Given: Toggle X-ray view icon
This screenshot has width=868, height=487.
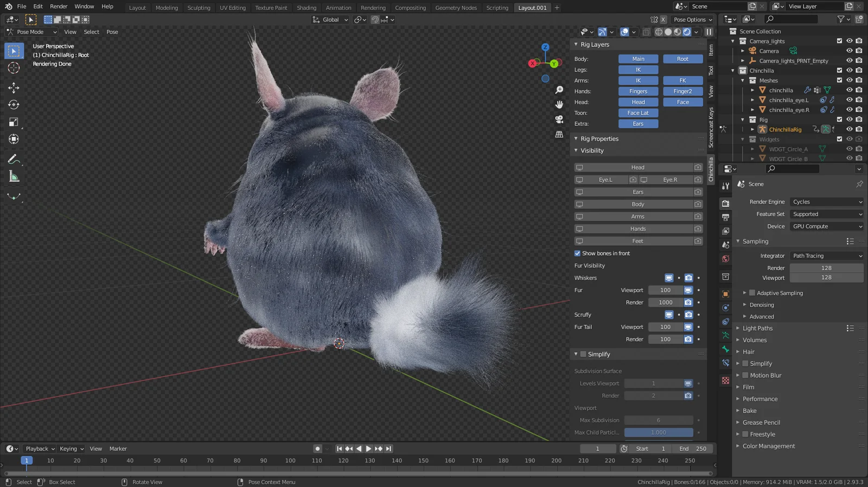Looking at the screenshot, I should pos(646,32).
